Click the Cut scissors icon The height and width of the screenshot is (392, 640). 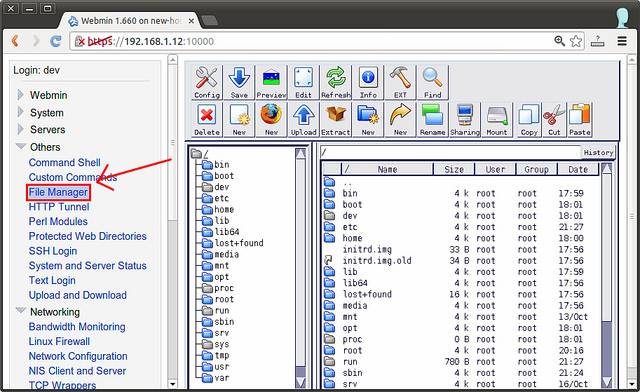[x=554, y=120]
